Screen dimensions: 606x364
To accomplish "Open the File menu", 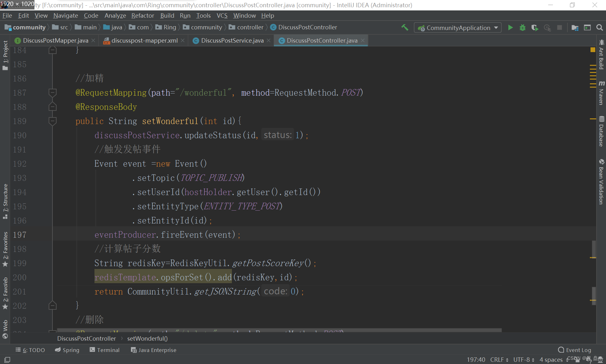I will [7, 15].
